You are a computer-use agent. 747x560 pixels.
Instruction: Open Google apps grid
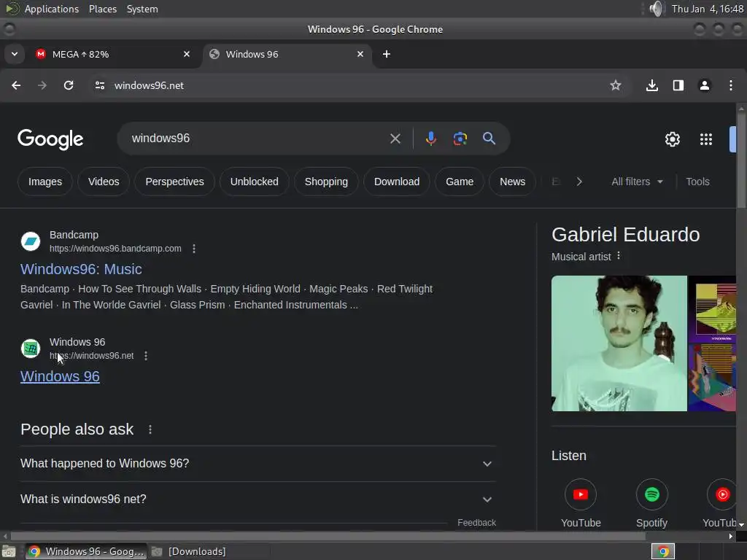pos(706,139)
